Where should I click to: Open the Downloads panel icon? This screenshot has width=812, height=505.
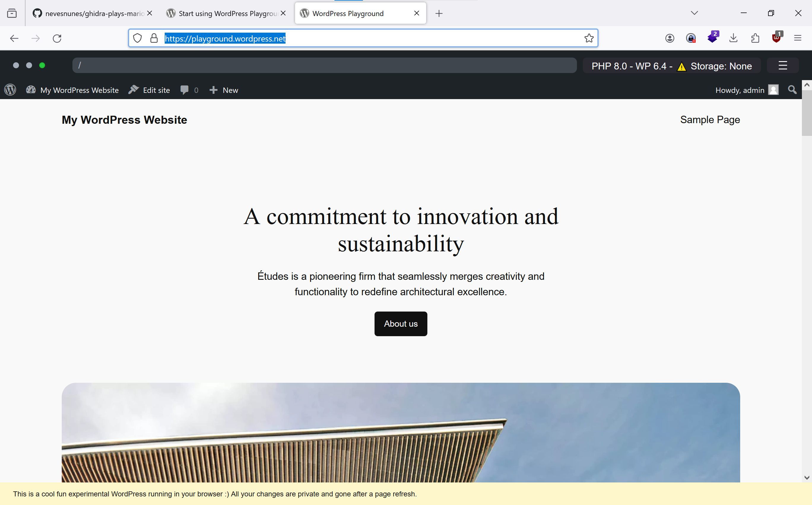coord(734,38)
